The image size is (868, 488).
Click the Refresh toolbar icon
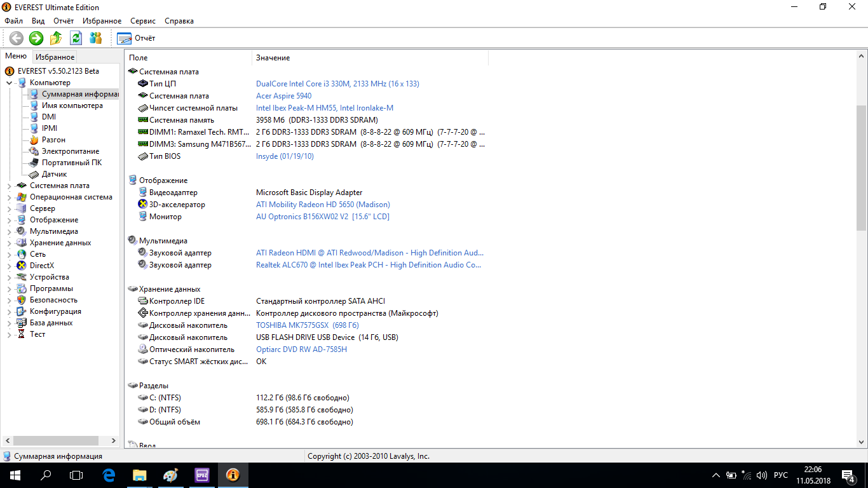tap(76, 38)
